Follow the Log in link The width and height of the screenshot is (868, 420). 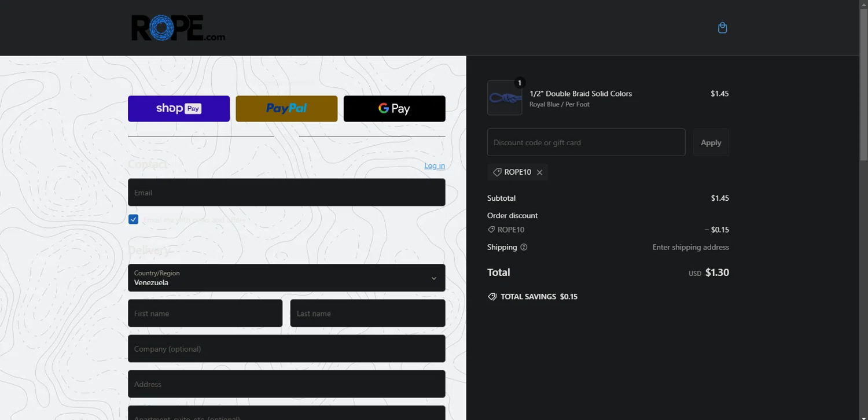point(435,165)
